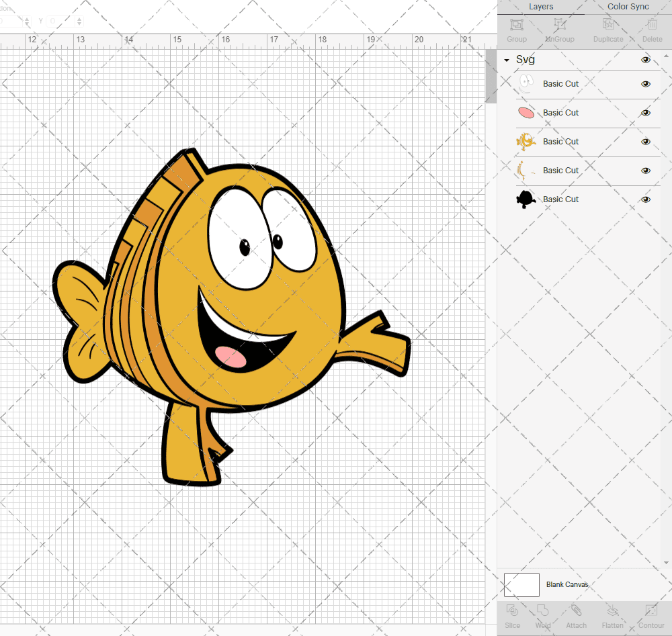Hide the yellow fish body layer
Image resolution: width=672 pixels, height=636 pixels.
[x=645, y=142]
